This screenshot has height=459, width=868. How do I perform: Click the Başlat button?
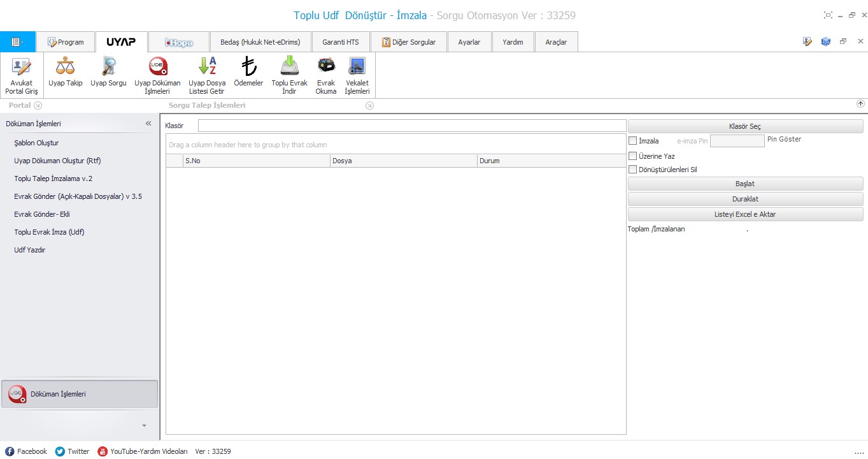[745, 184]
